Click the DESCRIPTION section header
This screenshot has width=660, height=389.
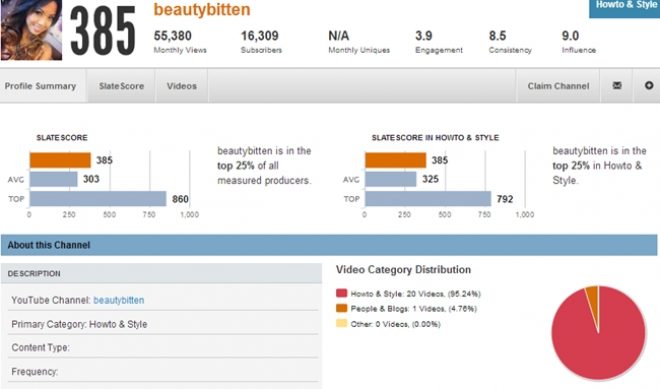161,273
